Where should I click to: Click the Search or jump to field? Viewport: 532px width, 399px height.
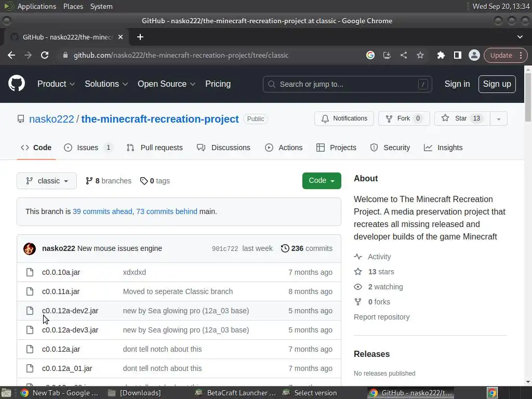[347, 84]
